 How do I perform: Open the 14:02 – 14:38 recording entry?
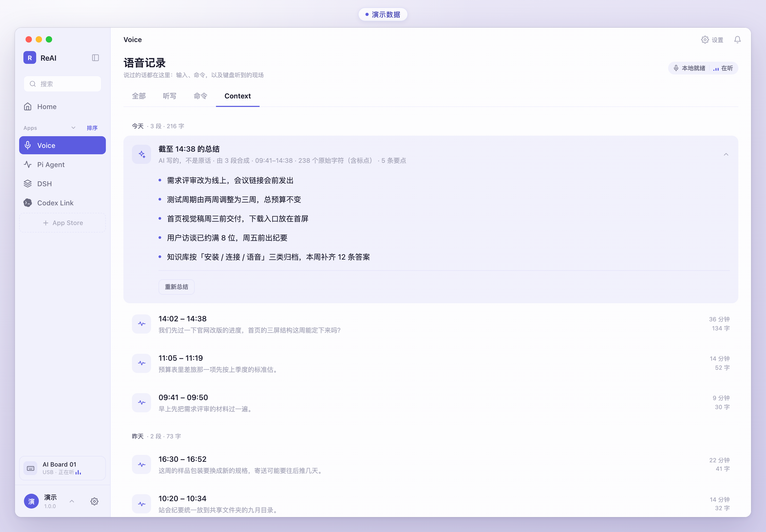pyautogui.click(x=431, y=324)
